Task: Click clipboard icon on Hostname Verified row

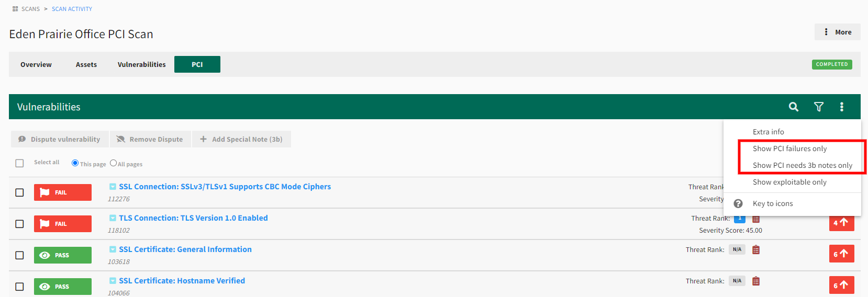Action: coord(755,281)
